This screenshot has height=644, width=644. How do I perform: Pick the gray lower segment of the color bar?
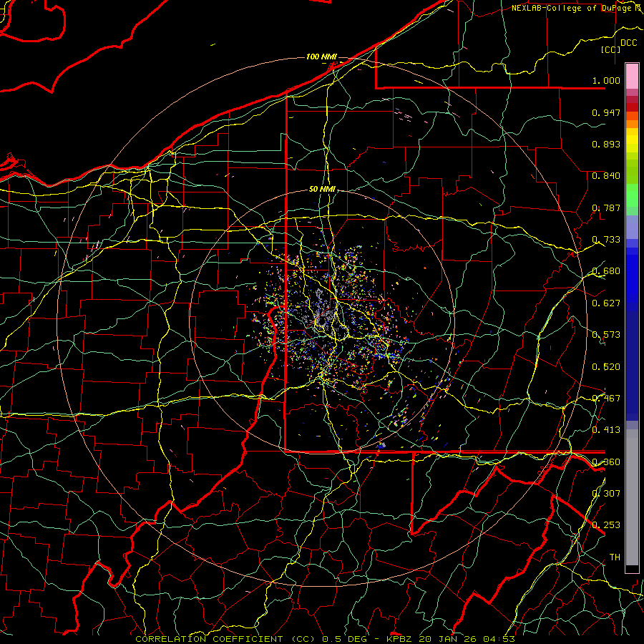coord(632,497)
